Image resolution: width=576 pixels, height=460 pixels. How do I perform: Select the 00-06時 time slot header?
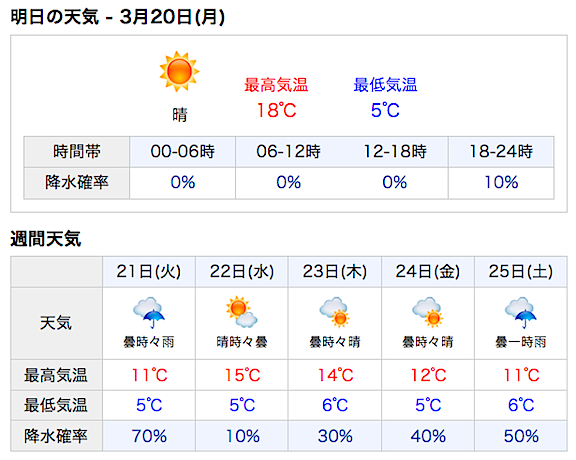(183, 152)
